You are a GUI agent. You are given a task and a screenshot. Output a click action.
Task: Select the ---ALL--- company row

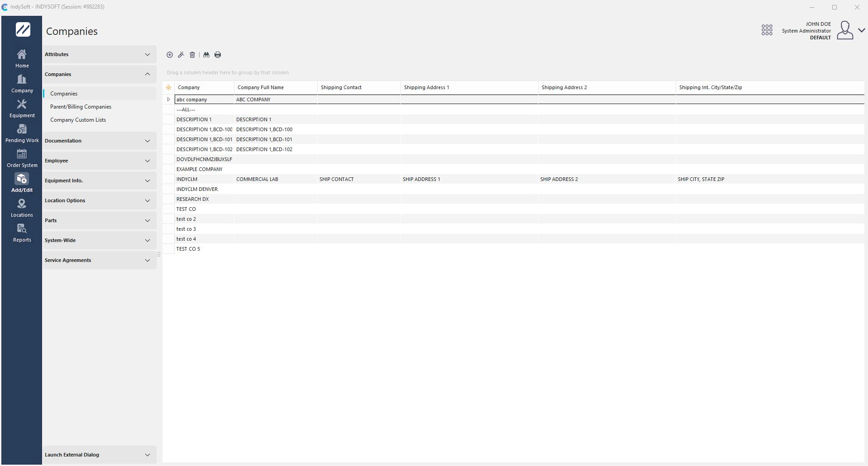pos(520,109)
